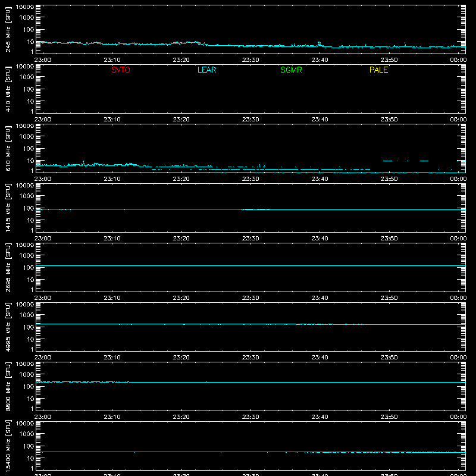Click the 10000 tick label on the 245 MHz plot
Viewport: 476px width, 476px height.
[25, 7]
